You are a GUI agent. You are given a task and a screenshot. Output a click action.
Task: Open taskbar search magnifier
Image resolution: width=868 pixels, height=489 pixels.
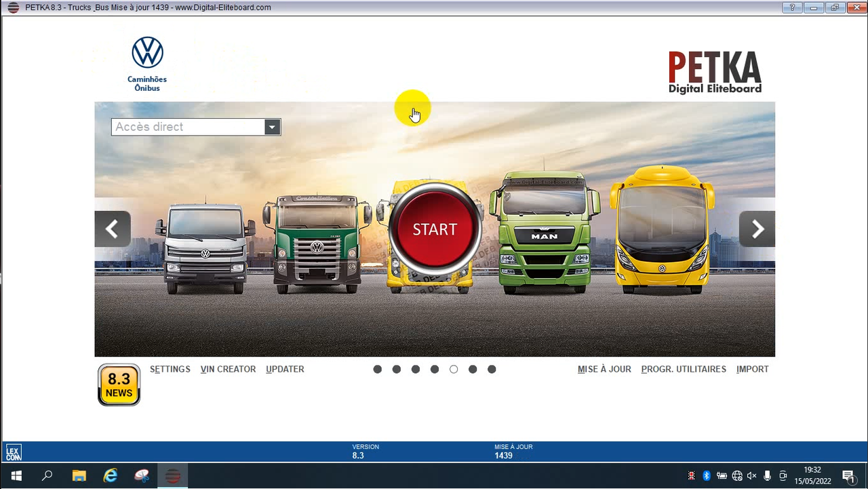point(47,476)
